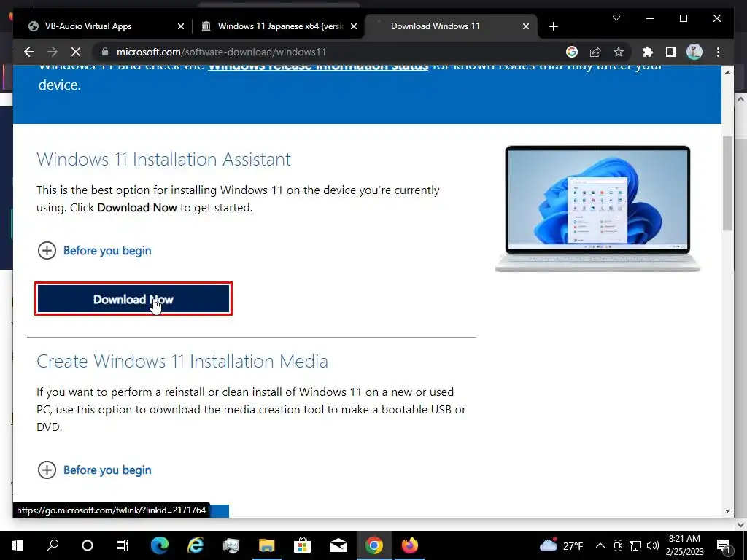The image size is (747, 560).
Task: Open the Chrome profile avatar
Action: tap(694, 52)
